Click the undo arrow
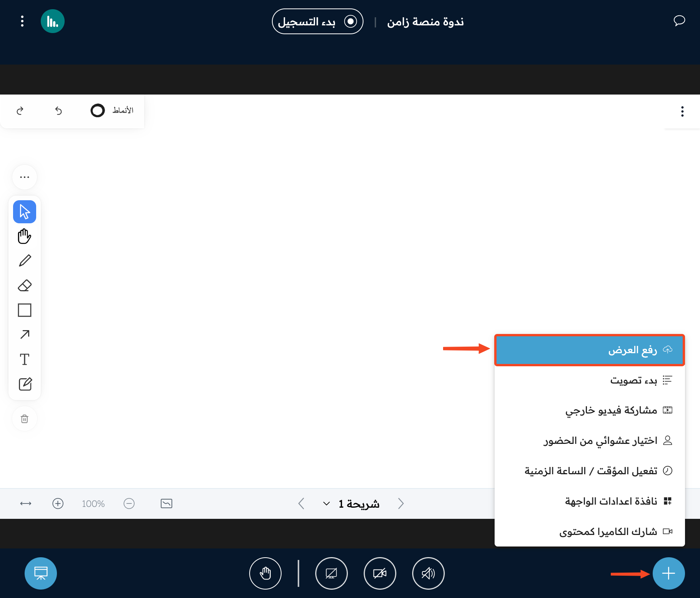 pos(58,111)
